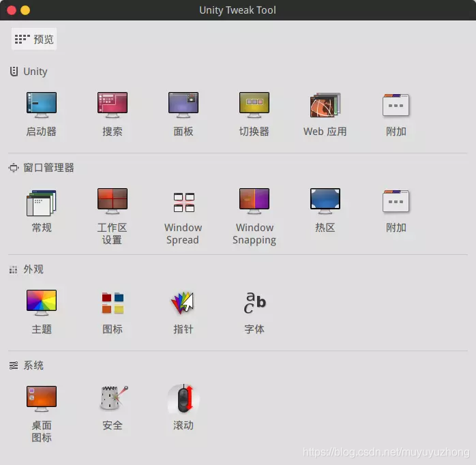Open the 搜索 search settings
Image resolution: width=476 pixels, height=465 pixels.
pos(113,114)
